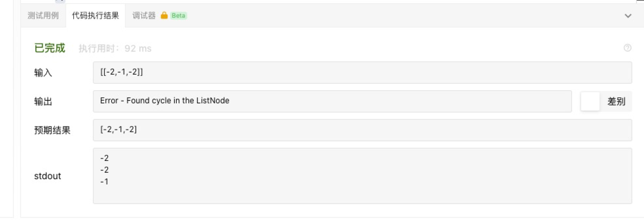Open the help question mark icon

627,48
